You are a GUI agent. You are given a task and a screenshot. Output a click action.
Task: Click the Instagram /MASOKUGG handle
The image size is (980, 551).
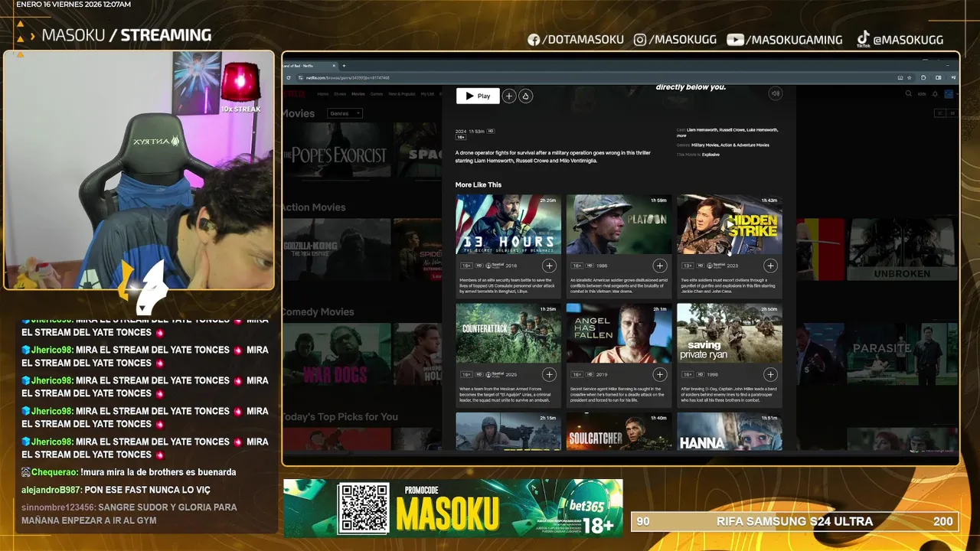coord(675,40)
